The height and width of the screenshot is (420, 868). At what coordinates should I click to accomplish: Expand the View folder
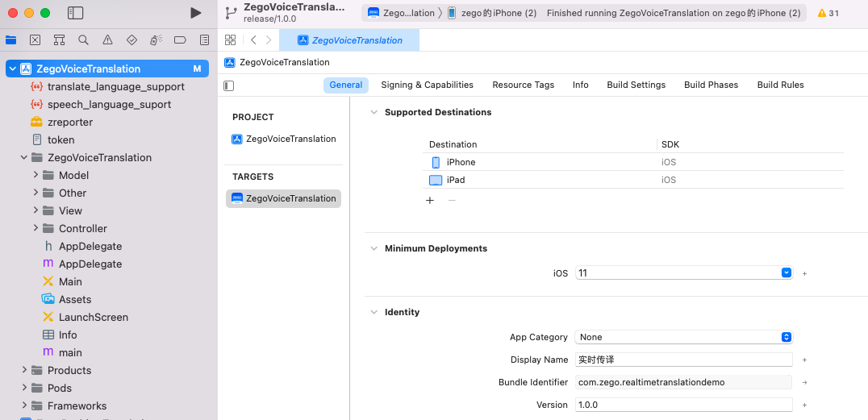(35, 211)
